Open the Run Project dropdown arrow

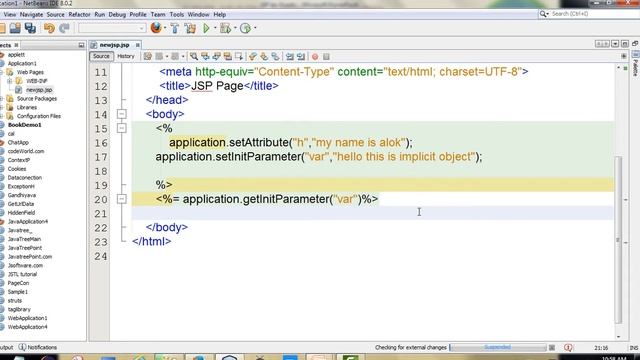click(x=215, y=28)
